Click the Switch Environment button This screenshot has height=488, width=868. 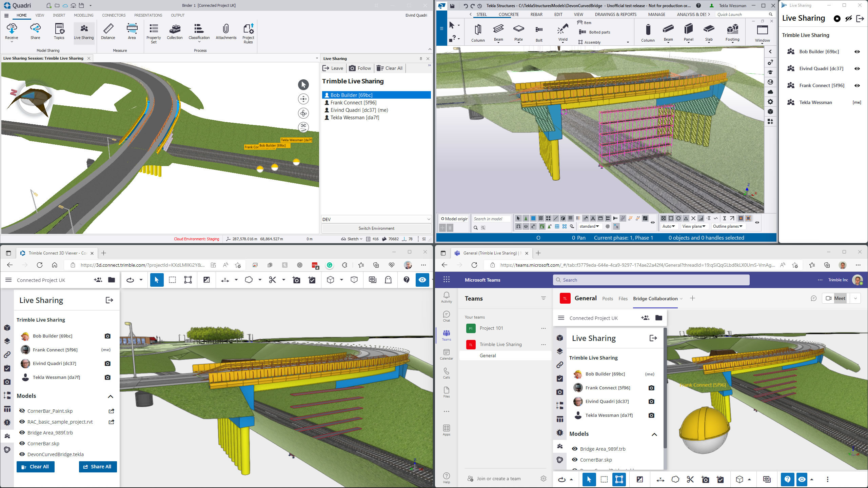click(376, 228)
